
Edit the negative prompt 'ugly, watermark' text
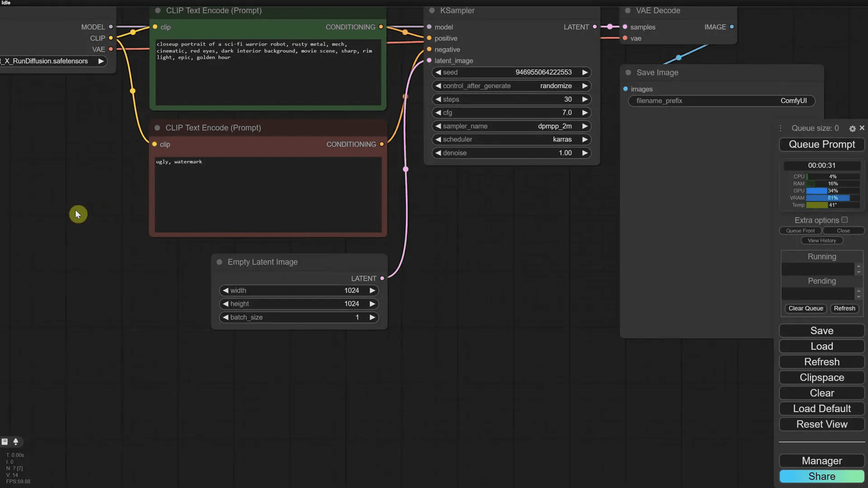click(x=268, y=194)
